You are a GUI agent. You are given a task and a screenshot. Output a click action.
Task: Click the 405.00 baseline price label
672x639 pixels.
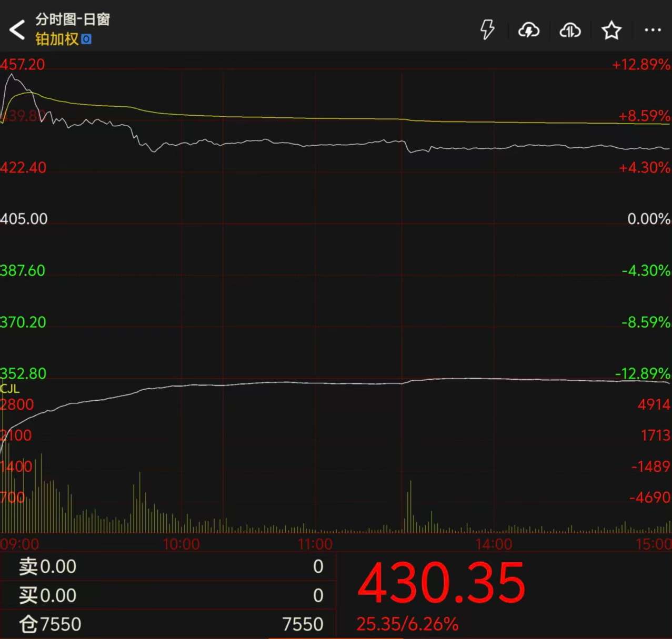coord(24,219)
